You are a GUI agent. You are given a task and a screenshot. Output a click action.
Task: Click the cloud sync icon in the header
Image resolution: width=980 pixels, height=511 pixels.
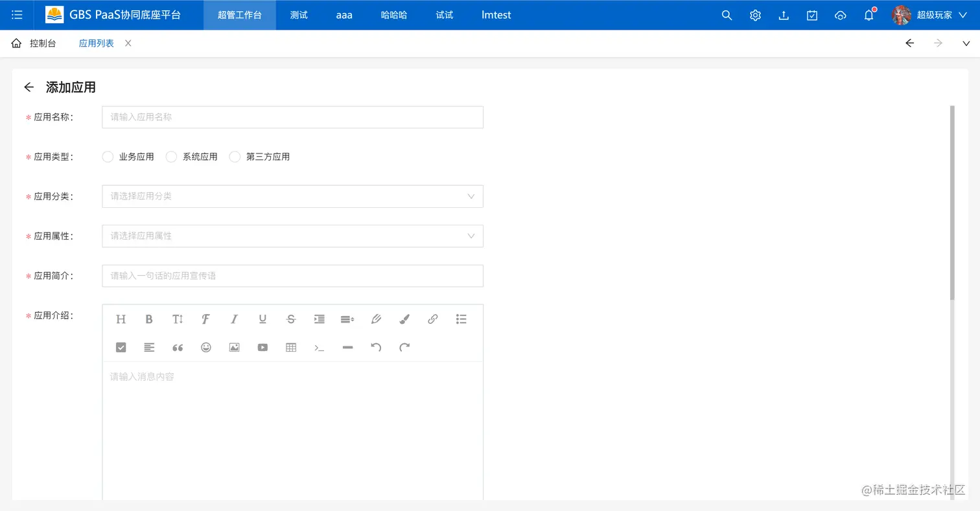(841, 16)
